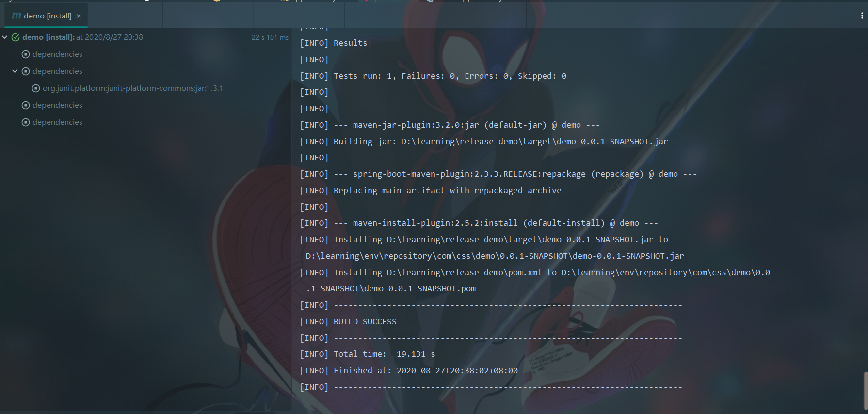Click the spring-boot-maven-plugin repackage log line
Screen dimensions: 868x414
pyautogui.click(x=498, y=174)
